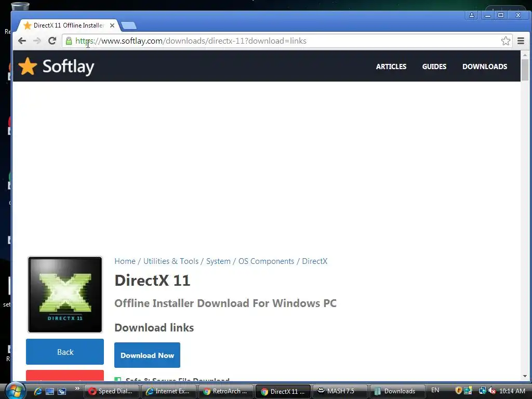Reload the page with refresh icon
The height and width of the screenshot is (399, 532).
pyautogui.click(x=52, y=41)
